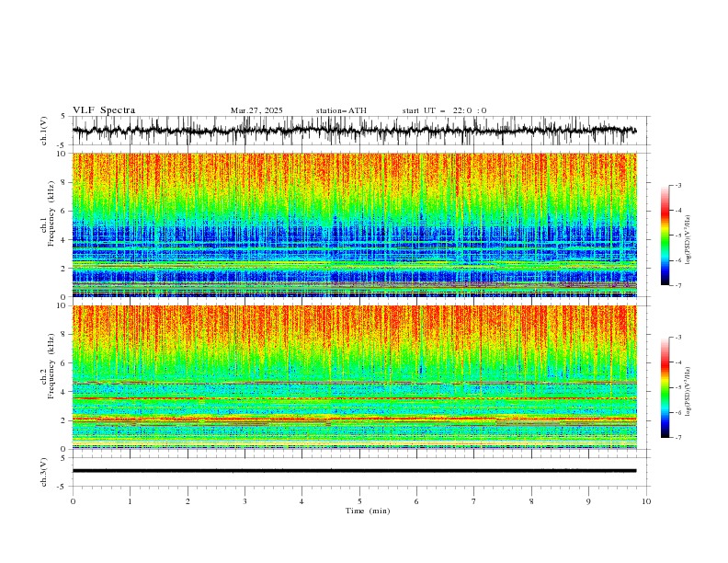Select the "ch.2 Frequency (kHz)" axis label

coord(48,365)
